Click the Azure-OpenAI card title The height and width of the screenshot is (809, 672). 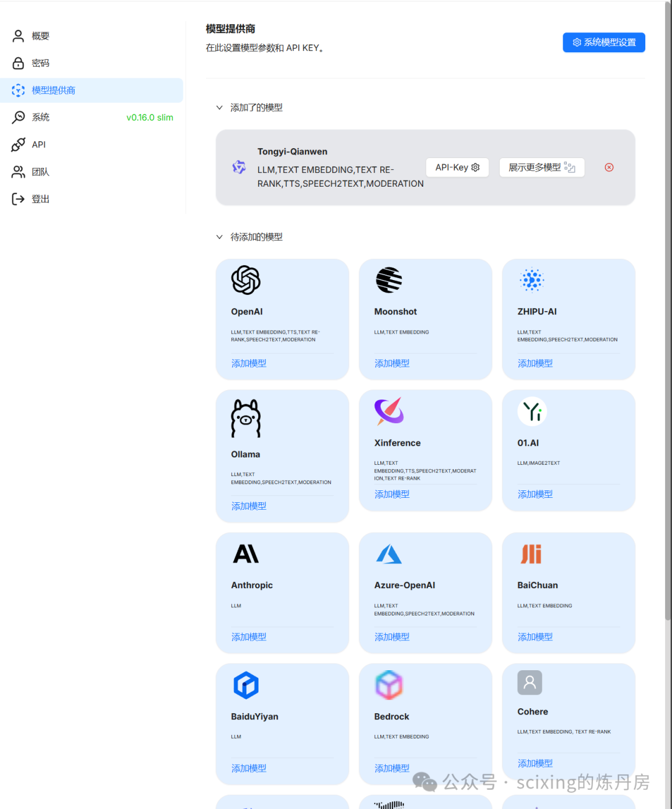404,586
